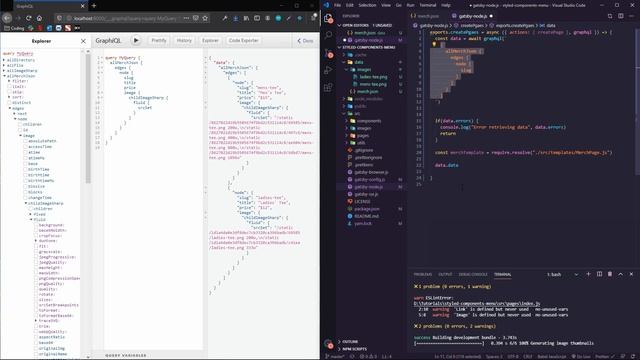Expand the allDirectory field in Explorer

coord(4,60)
